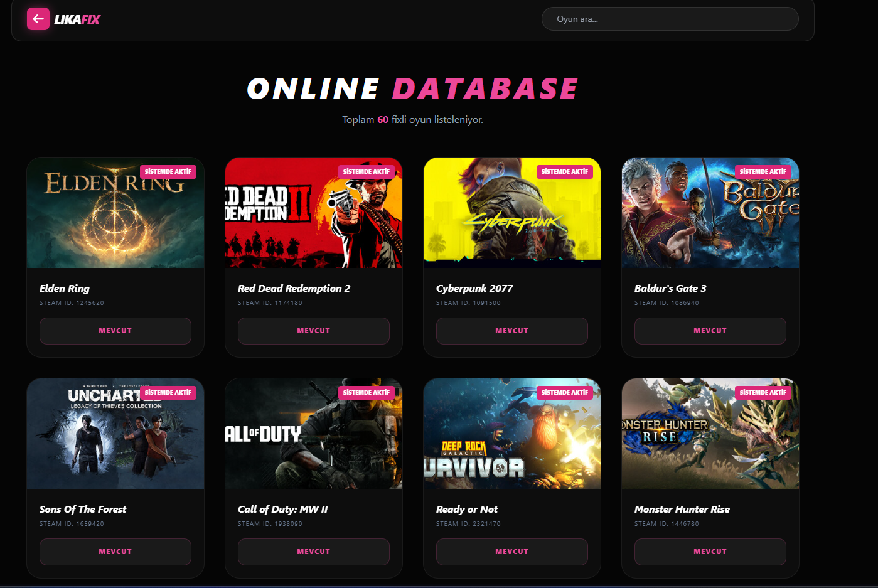Image resolution: width=878 pixels, height=588 pixels.
Task: Click the 'SİSTEMDE AKTİF' badge on Red Dead Redemption 2
Action: [367, 172]
